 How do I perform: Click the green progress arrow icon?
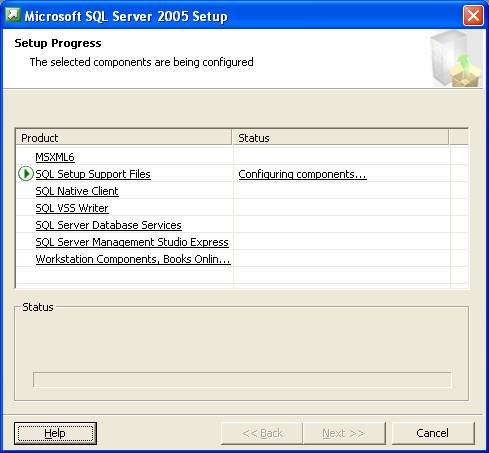coord(26,174)
